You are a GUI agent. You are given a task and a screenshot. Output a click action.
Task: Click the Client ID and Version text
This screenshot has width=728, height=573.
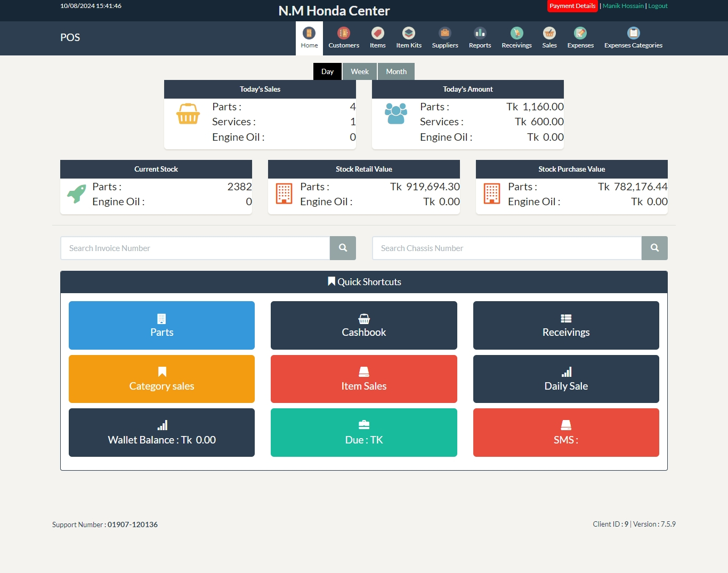(634, 524)
